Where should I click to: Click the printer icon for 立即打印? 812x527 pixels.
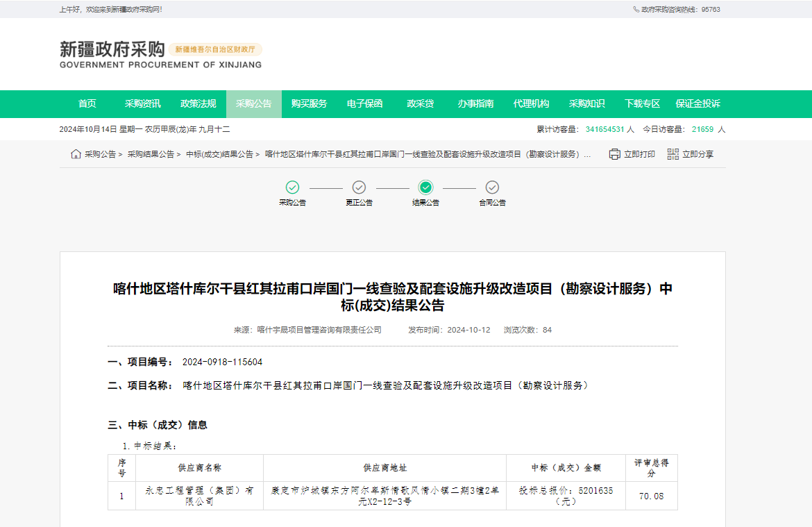pos(614,154)
